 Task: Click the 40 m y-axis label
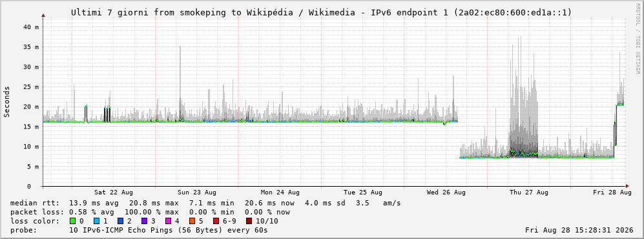[x=32, y=27]
